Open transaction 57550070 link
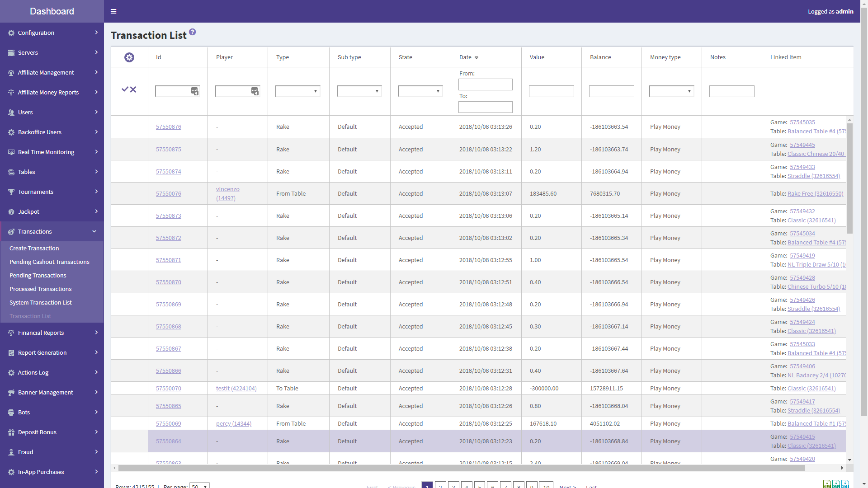The image size is (868, 488). [x=168, y=388]
